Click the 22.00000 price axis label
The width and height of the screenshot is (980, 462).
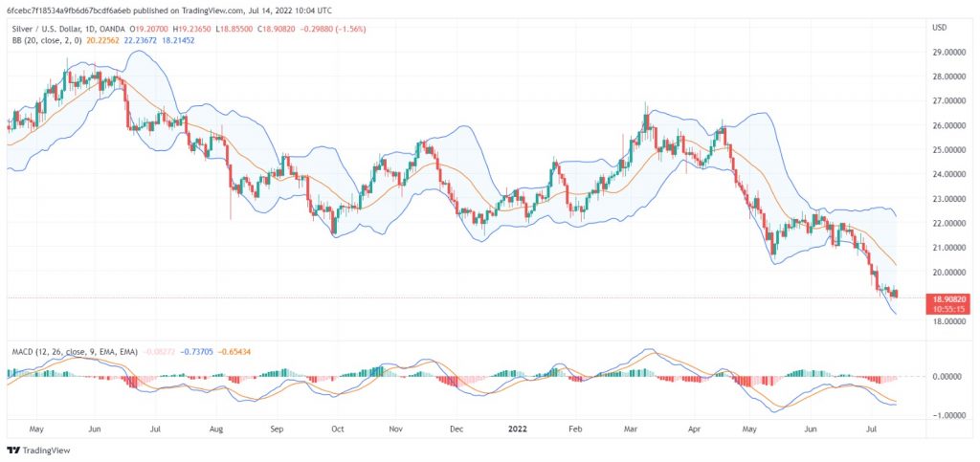pos(947,224)
